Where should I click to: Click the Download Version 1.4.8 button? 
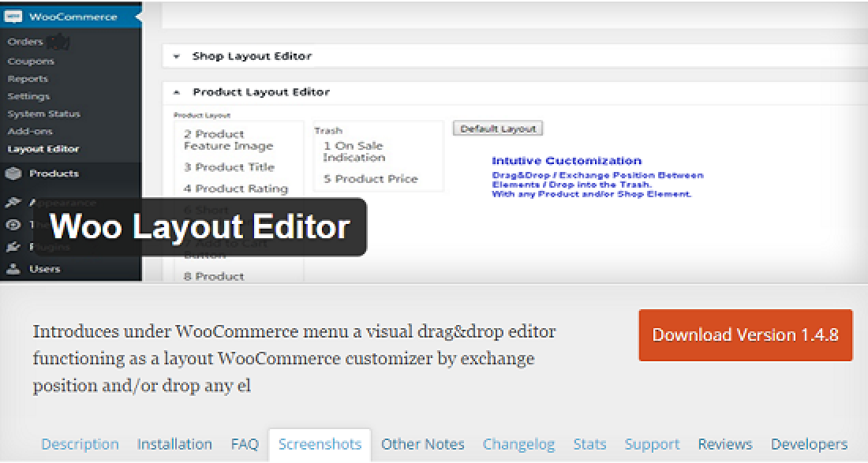pos(746,335)
